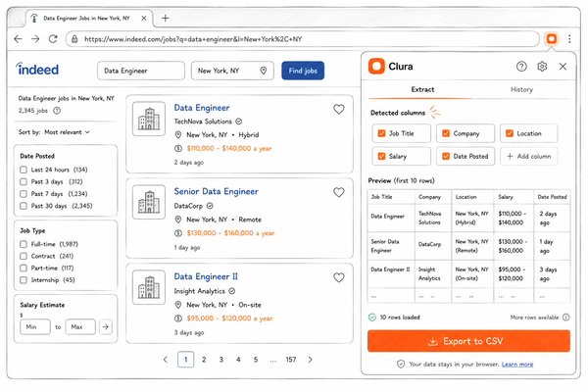
Task: Switch to the Extract tab
Action: click(422, 89)
